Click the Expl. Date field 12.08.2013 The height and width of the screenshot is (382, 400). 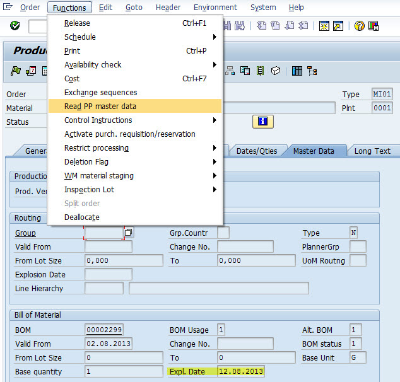(241, 371)
